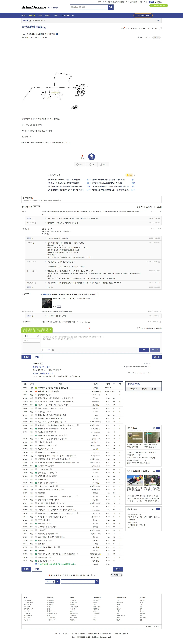Viewport: 183px width, 644px height.
Task: Click the 로그인 link in the top bar
Action: click(151, 2)
